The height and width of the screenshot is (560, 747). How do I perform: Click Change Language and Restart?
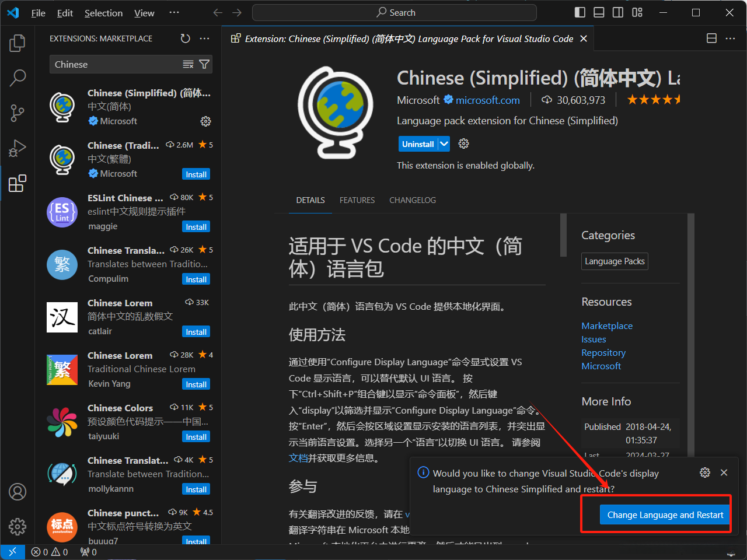coord(665,515)
